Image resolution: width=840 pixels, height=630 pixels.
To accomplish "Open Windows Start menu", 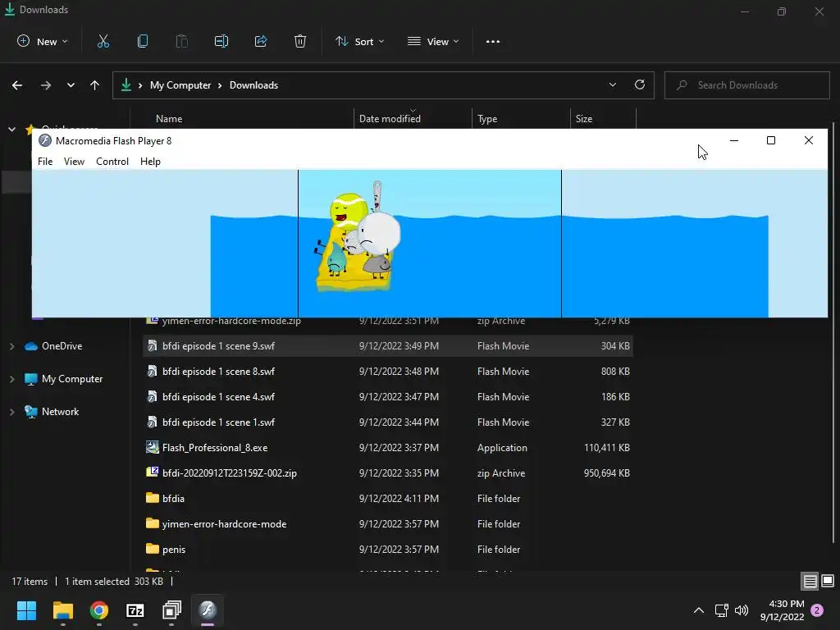I will tap(26, 609).
